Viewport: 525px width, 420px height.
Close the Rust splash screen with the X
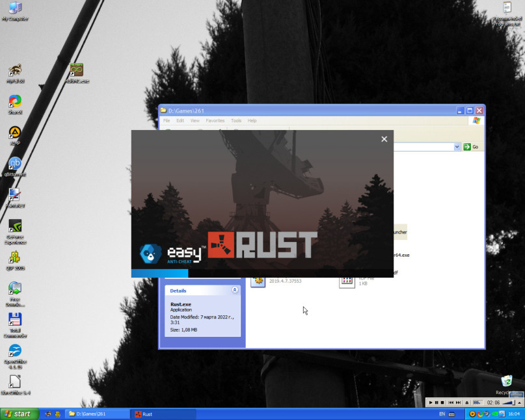(384, 139)
